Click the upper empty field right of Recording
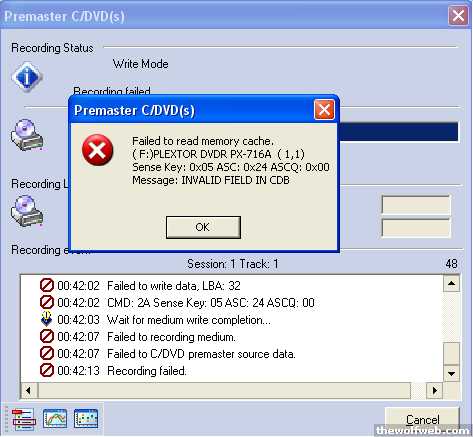The height and width of the screenshot is (437, 473). 416,205
